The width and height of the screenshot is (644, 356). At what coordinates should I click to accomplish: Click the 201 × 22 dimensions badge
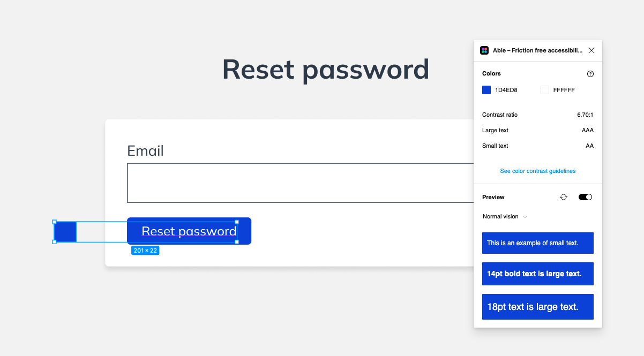(x=145, y=250)
